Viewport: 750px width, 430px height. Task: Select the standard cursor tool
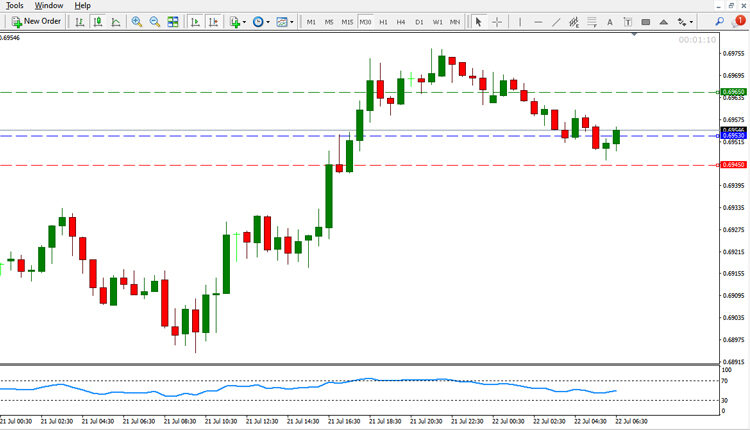point(478,22)
